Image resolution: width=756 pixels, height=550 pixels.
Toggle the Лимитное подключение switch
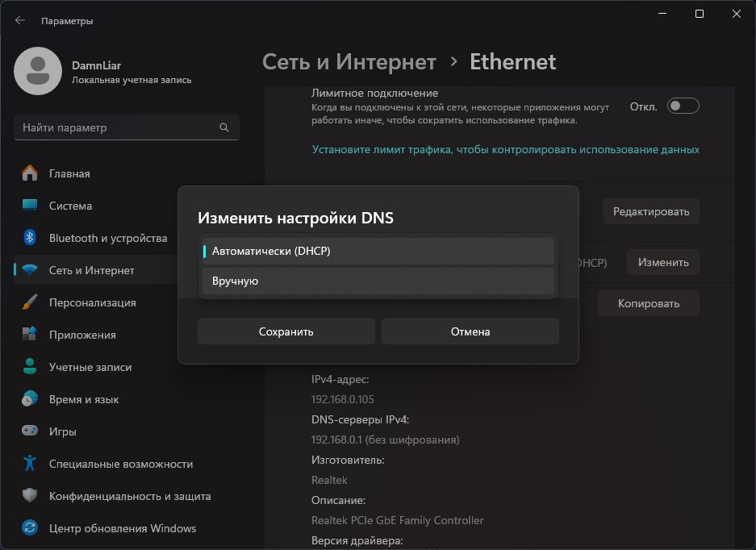pos(683,106)
